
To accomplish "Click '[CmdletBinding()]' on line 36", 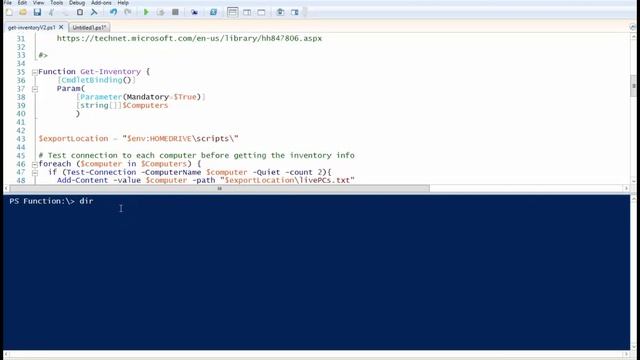I will point(96,80).
